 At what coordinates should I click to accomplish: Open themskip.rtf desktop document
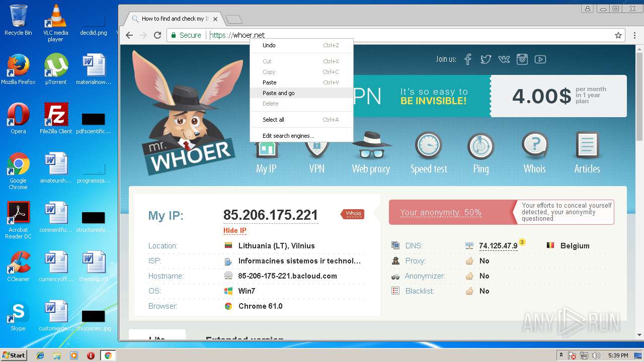click(93, 266)
